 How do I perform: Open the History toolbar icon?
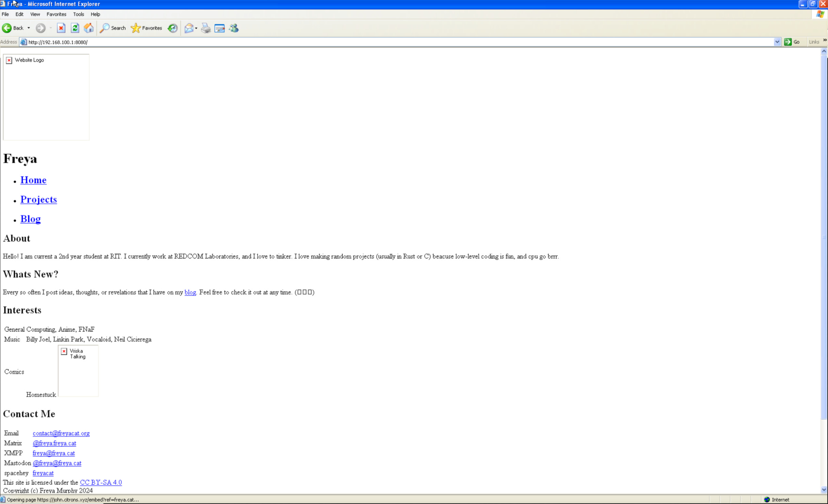click(173, 28)
